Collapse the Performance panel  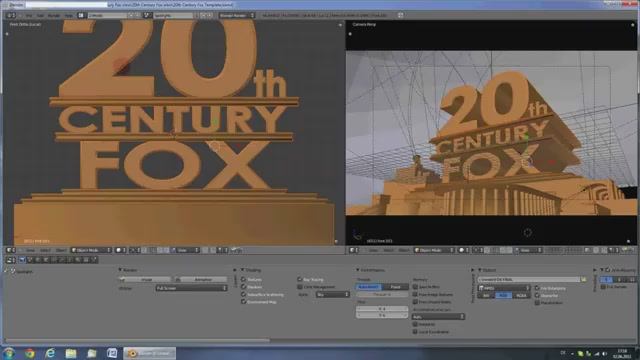point(358,270)
